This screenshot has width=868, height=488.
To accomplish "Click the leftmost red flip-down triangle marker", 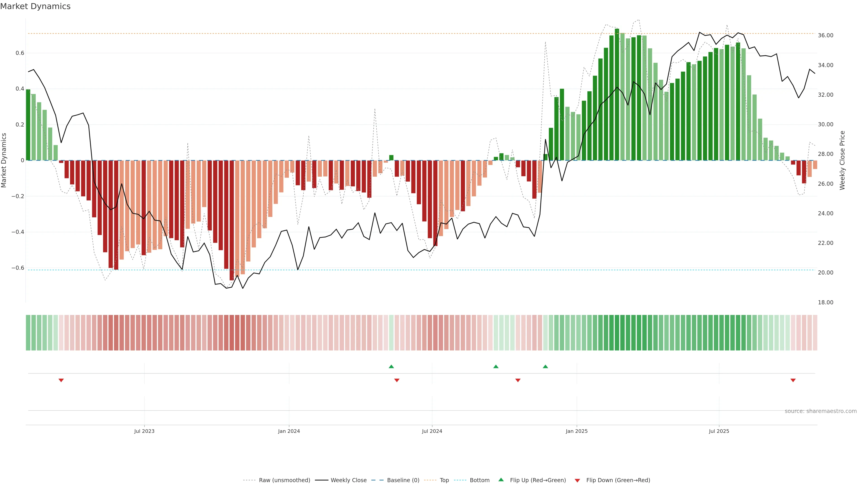I will 61,380.
